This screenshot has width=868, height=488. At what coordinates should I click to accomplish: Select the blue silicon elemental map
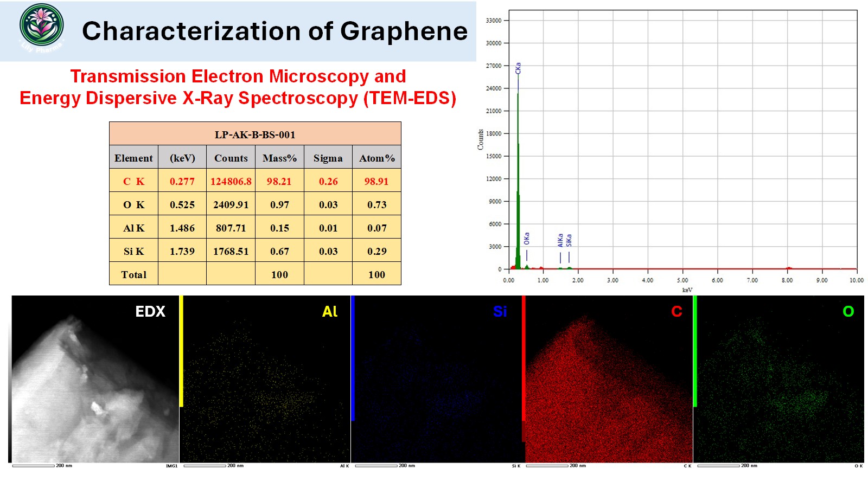pyautogui.click(x=437, y=380)
